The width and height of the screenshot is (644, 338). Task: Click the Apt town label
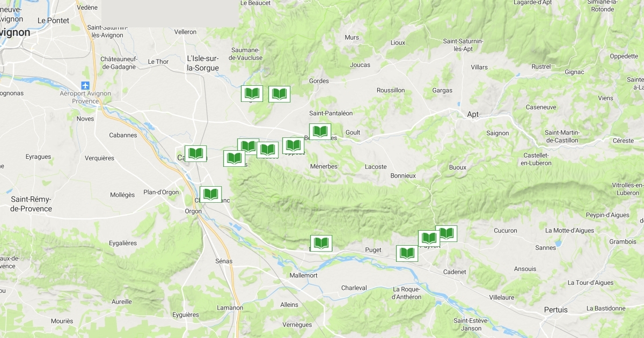click(473, 114)
